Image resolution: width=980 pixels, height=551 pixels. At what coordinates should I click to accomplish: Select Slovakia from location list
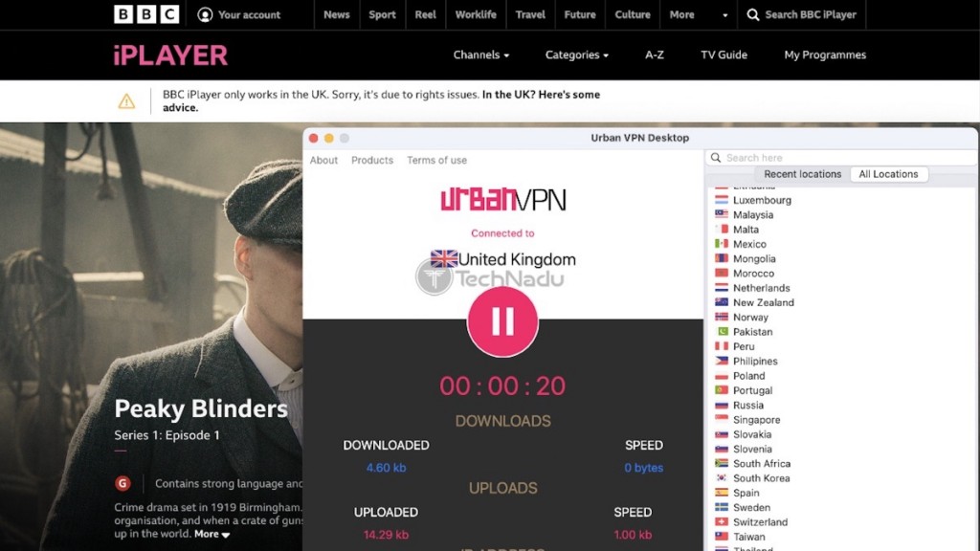click(752, 434)
